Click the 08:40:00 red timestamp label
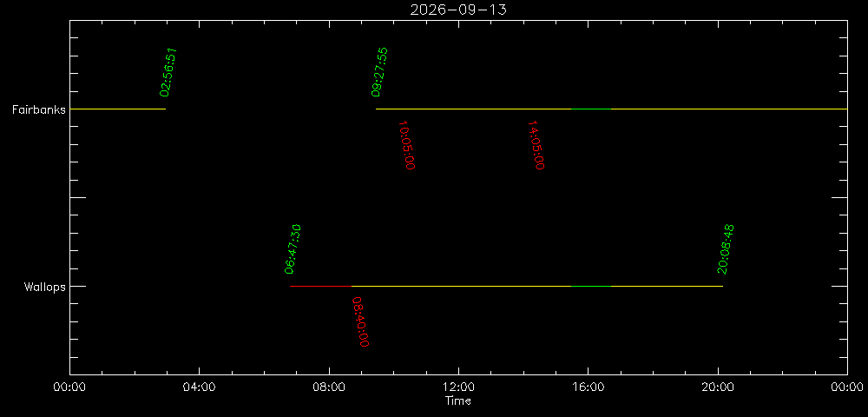Viewport: 868px width, 417px height. point(361,321)
